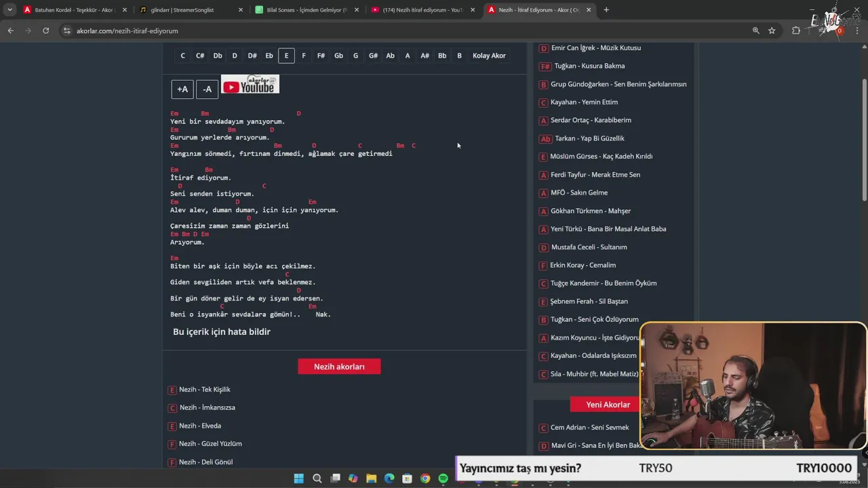Open the tab search dropdown arrow

coord(10,10)
